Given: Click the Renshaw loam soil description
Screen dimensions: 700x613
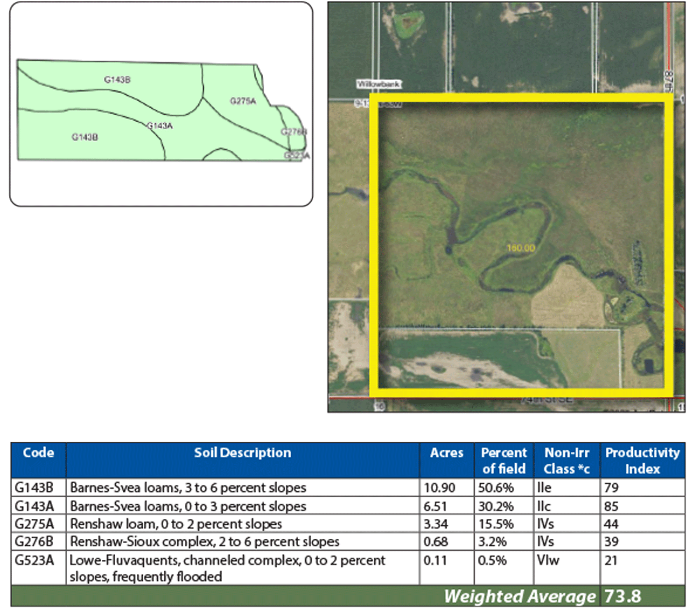Looking at the screenshot, I should click(x=176, y=524).
